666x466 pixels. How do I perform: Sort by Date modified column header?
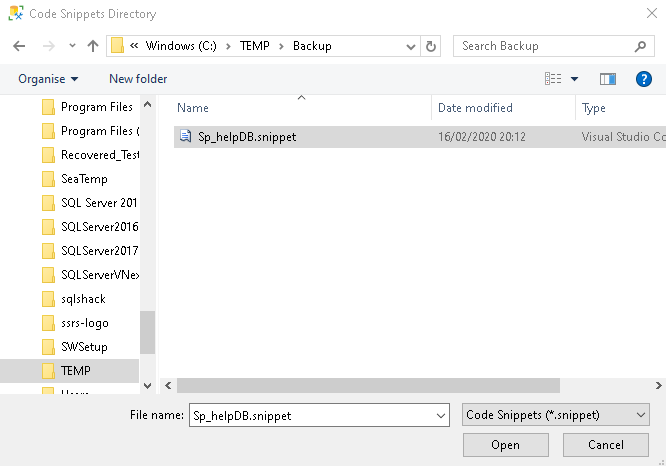coord(476,108)
